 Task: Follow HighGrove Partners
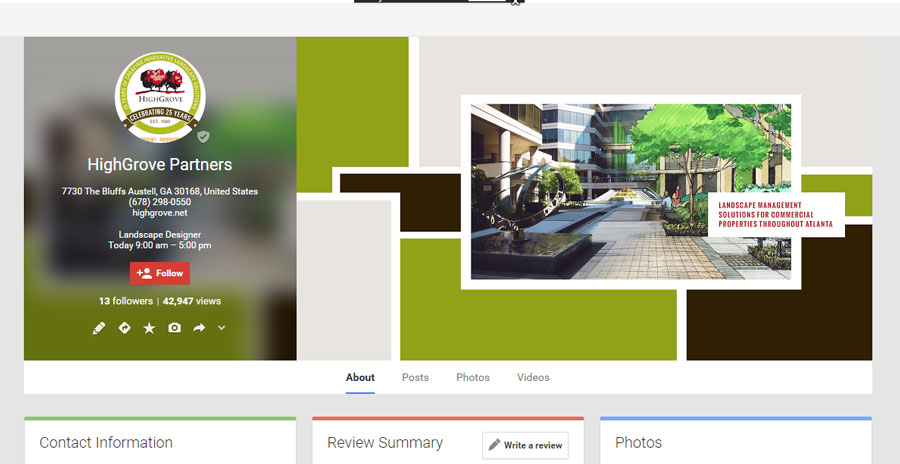pyautogui.click(x=160, y=273)
